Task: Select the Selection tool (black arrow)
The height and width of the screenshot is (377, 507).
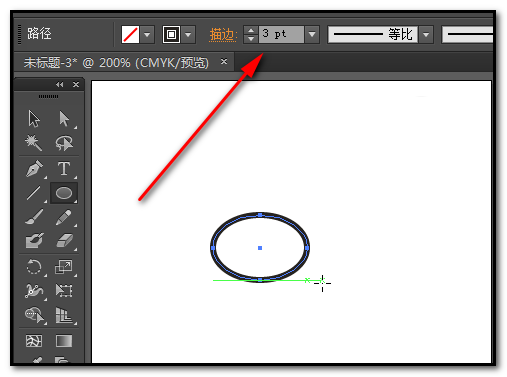Action: pos(34,119)
